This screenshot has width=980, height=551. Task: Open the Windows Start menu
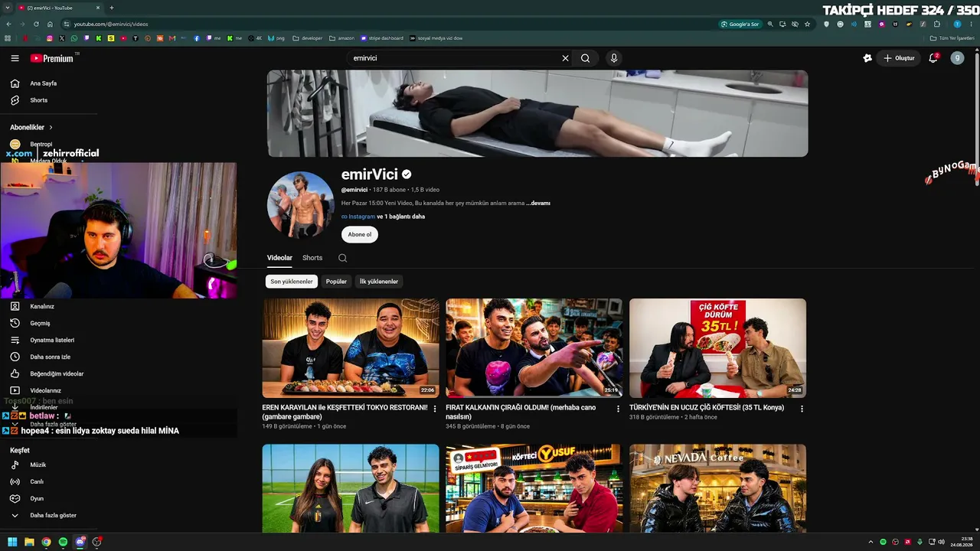[x=12, y=542]
